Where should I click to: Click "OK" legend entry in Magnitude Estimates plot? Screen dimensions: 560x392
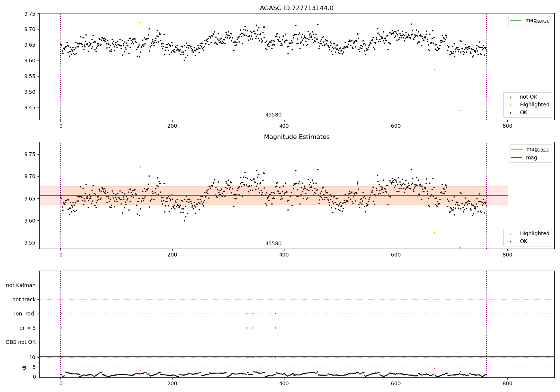(523, 241)
